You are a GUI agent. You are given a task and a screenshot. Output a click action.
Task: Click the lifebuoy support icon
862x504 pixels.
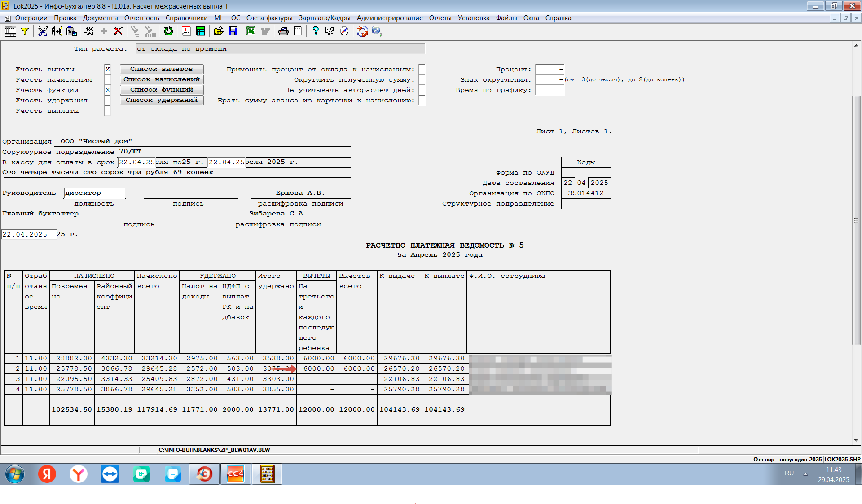pos(362,31)
